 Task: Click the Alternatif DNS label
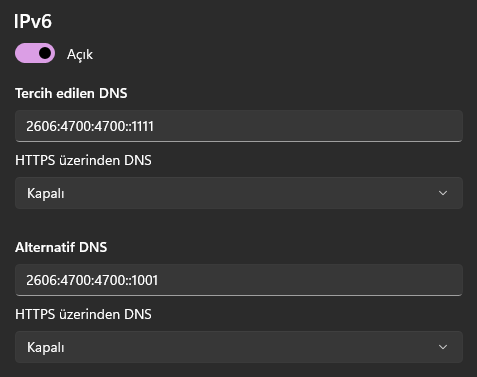coord(61,247)
